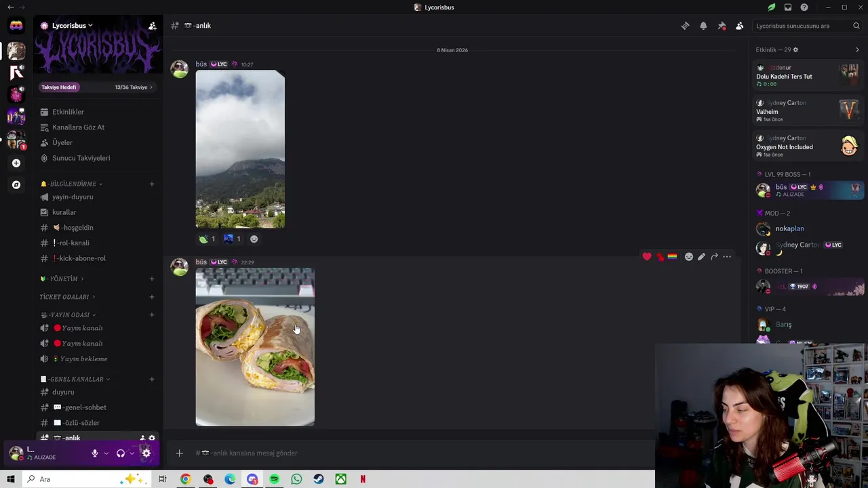
Task: Mute the microphone
Action: pos(95,453)
